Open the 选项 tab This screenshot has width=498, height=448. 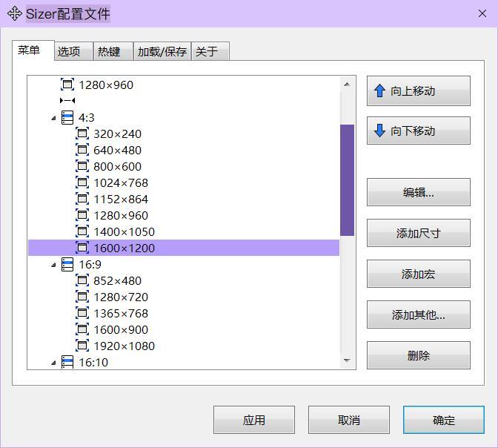tap(74, 51)
